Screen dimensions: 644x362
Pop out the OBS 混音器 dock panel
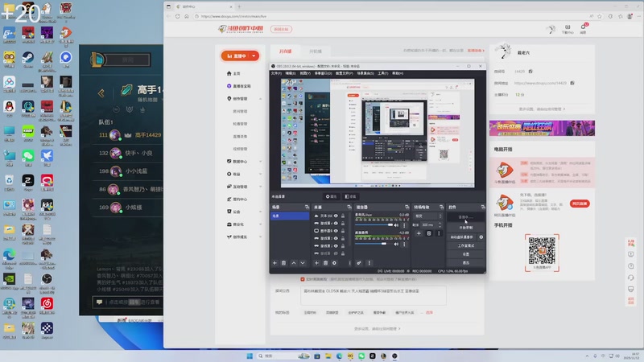click(407, 207)
